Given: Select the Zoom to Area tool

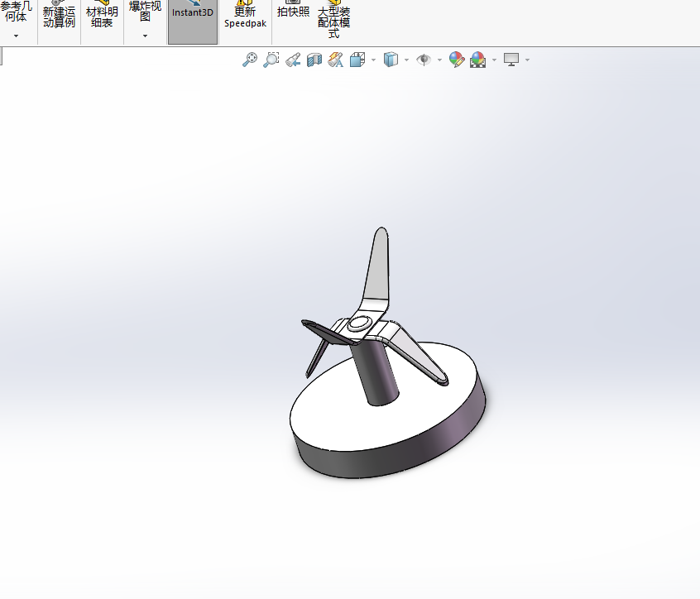Looking at the screenshot, I should 271,60.
